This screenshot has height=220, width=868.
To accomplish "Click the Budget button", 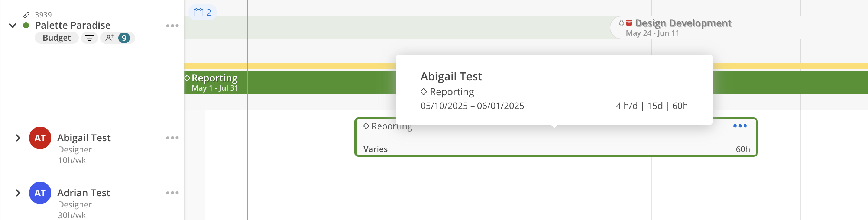I will coord(57,38).
